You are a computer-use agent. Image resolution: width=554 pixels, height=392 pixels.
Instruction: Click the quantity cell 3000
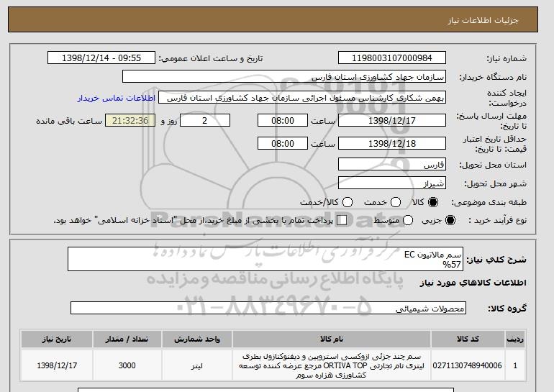(x=127, y=365)
